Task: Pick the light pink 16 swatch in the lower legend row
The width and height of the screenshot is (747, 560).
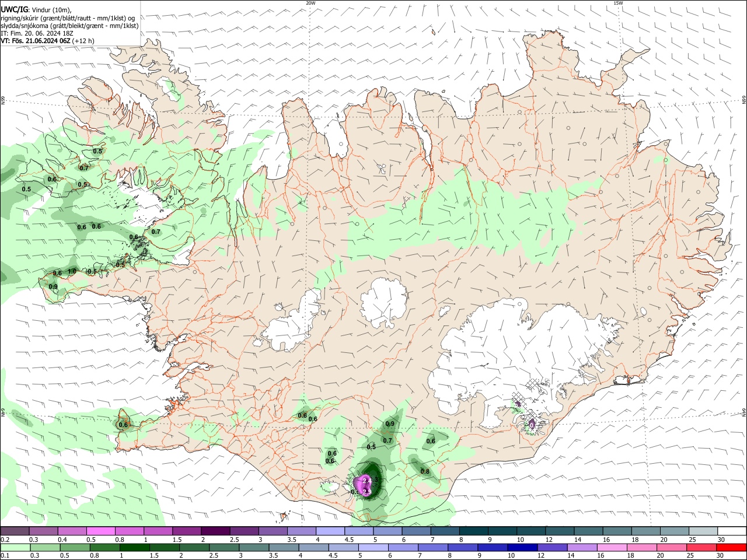Action: coord(612,547)
